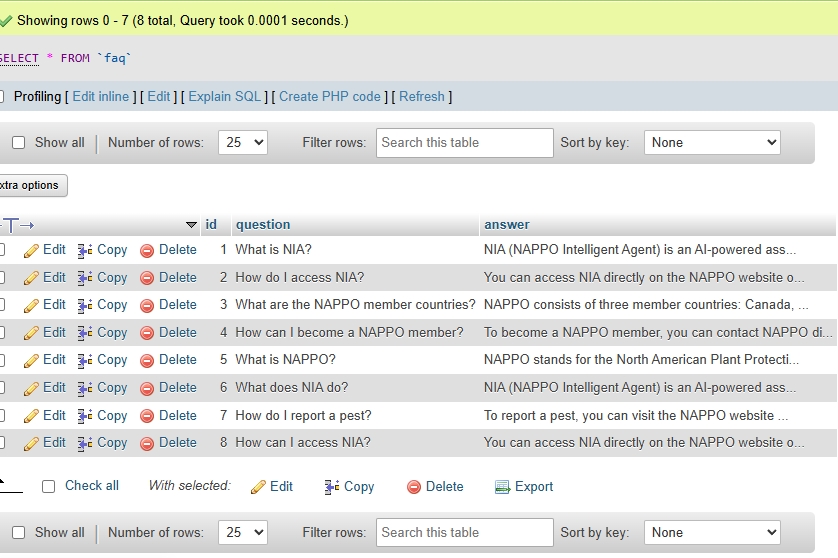Click the Edit inline link
This screenshot has height=558, width=838.
(100, 96)
